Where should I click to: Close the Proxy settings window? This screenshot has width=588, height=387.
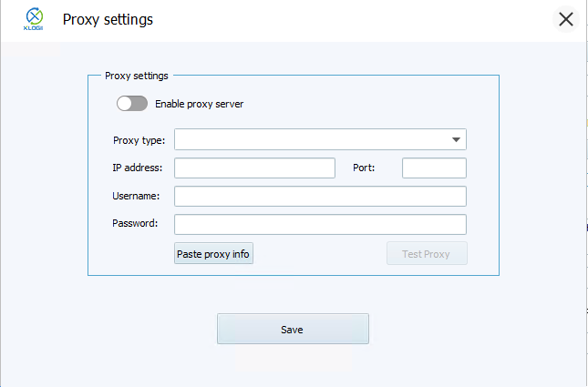click(x=566, y=19)
